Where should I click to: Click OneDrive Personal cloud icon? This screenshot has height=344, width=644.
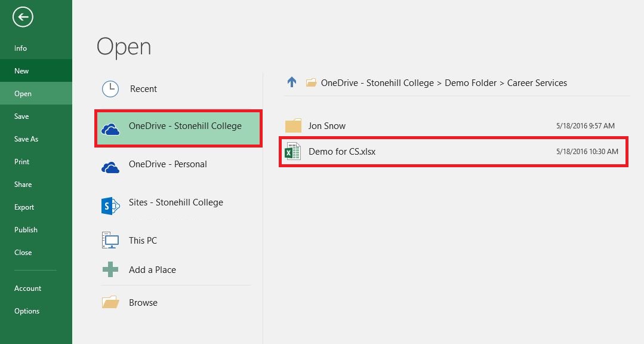click(110, 168)
